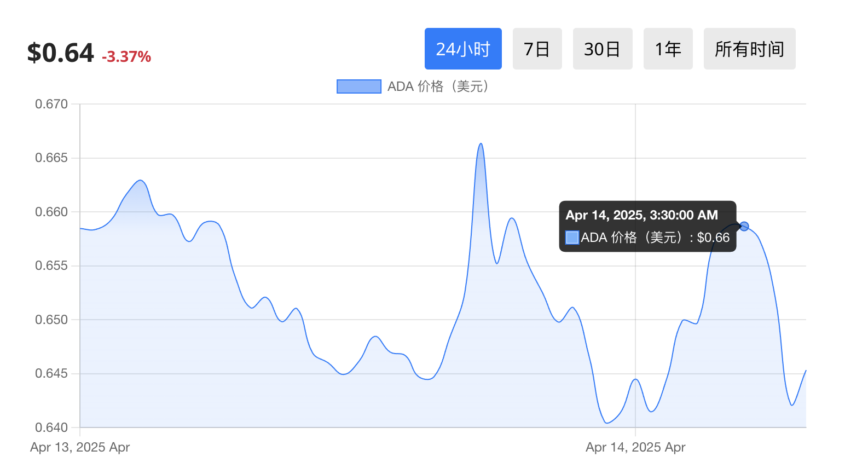Click the $0.66 value in the tooltip
This screenshot has width=868, height=474.
coord(713,238)
